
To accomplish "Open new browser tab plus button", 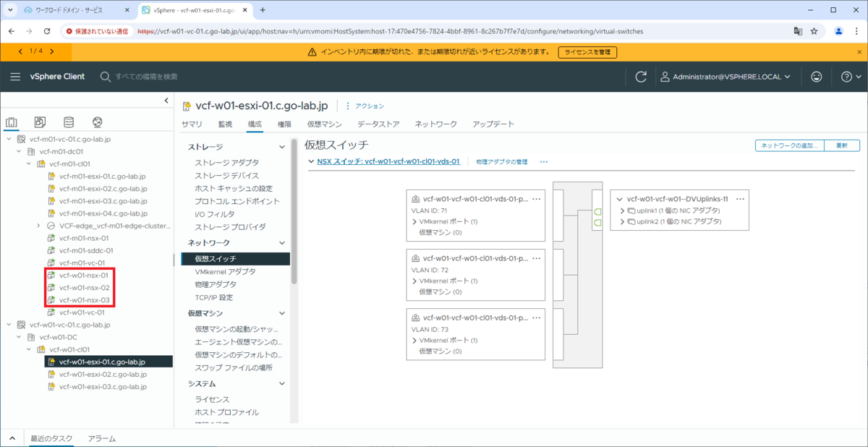I will tap(263, 10).
